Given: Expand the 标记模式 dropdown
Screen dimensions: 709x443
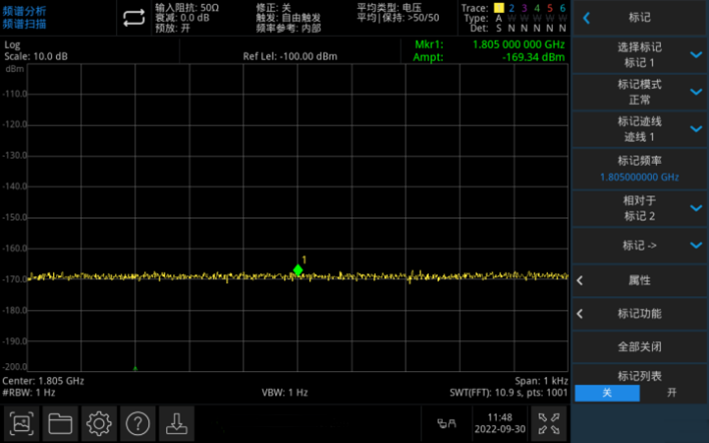Looking at the screenshot, I should pyautogui.click(x=639, y=92).
